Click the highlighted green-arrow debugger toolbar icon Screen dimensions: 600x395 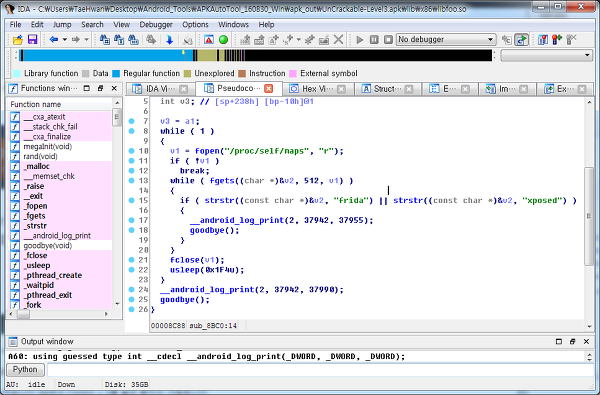click(521, 39)
